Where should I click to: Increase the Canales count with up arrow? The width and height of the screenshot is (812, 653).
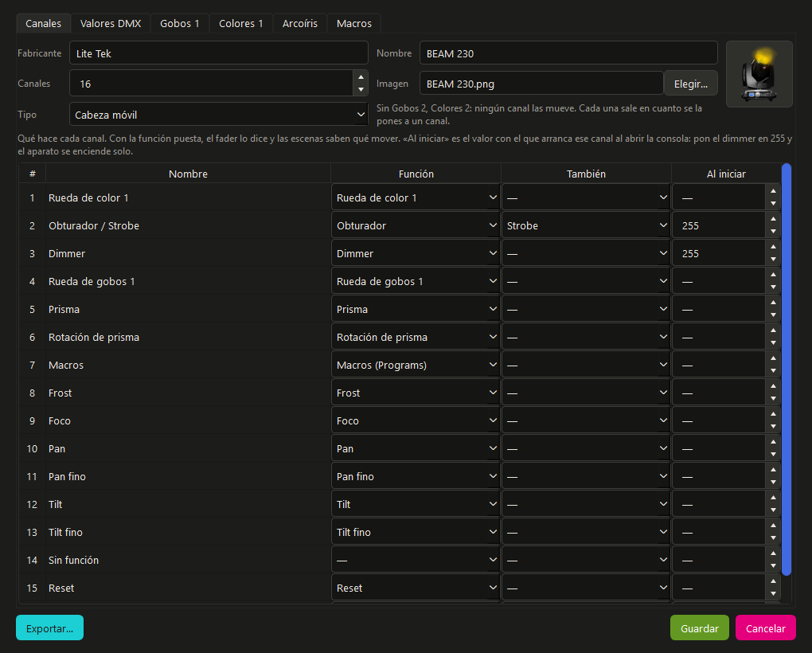click(361, 77)
